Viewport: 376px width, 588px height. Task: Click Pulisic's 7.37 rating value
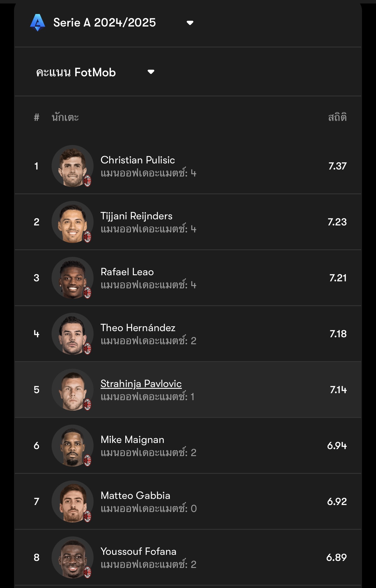(x=337, y=166)
